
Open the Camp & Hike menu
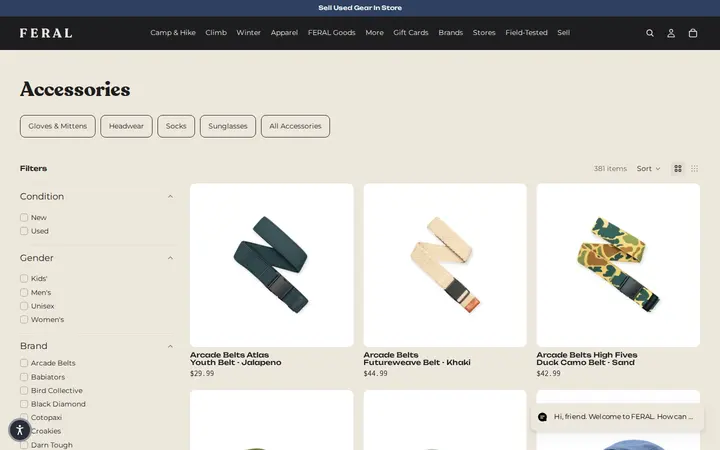click(173, 33)
